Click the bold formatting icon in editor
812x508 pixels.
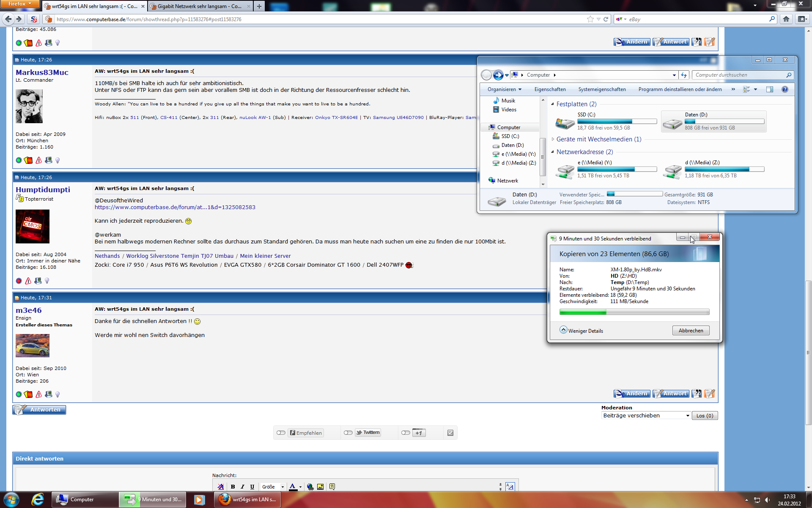coord(233,487)
